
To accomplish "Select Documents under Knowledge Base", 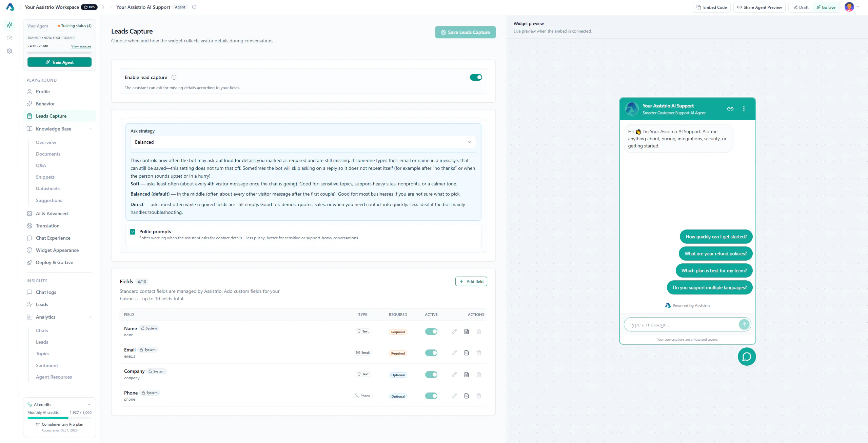I will click(48, 154).
